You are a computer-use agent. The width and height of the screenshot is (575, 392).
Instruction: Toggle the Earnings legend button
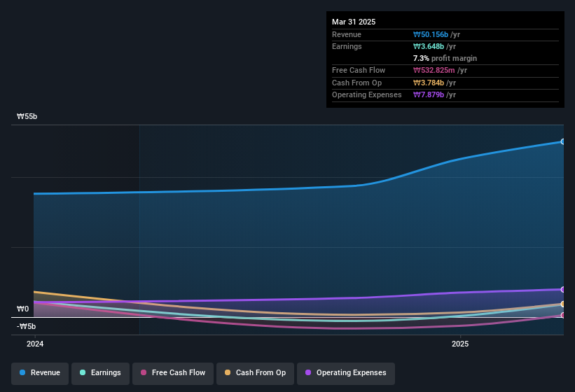coord(100,373)
